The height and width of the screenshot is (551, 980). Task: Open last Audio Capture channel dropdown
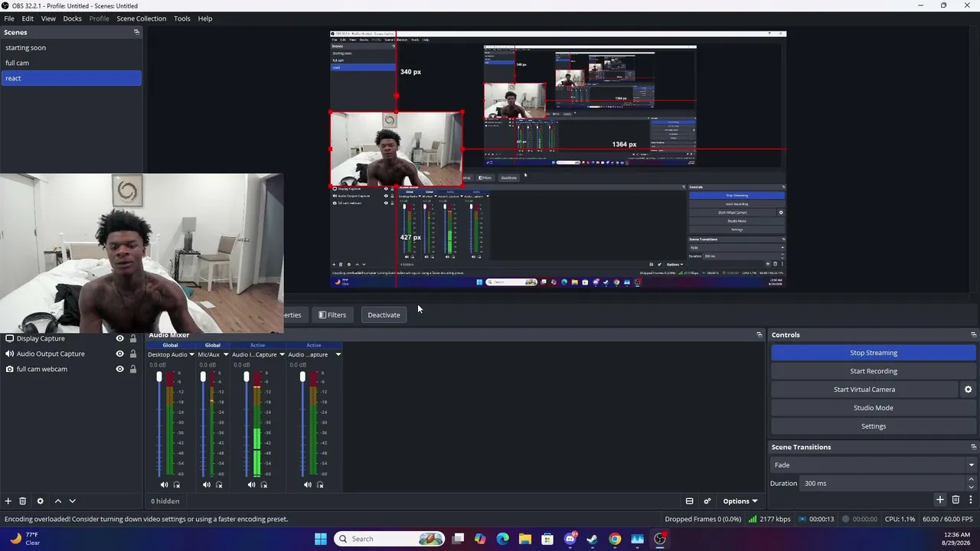(x=338, y=354)
